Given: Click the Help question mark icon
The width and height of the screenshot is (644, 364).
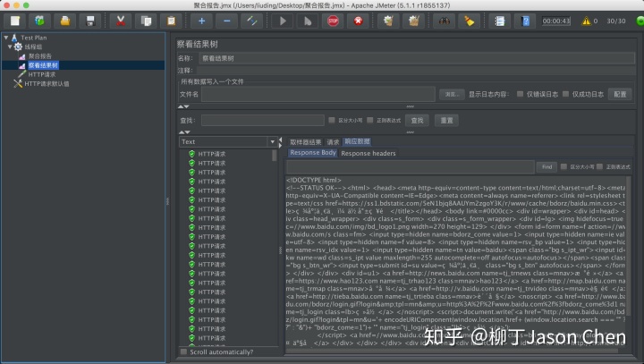Looking at the screenshot, I should point(525,21).
